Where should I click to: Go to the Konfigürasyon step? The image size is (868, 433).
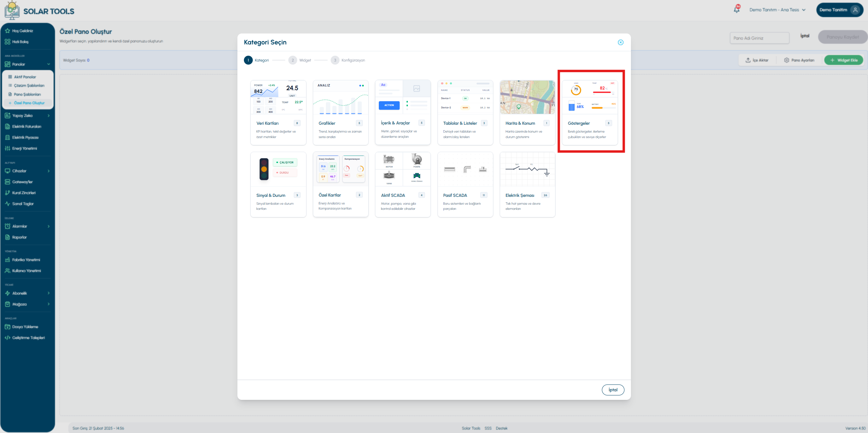[x=348, y=60]
